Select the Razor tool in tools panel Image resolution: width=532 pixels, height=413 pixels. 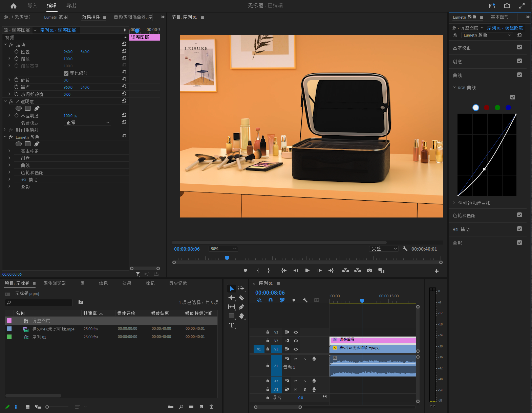point(241,298)
